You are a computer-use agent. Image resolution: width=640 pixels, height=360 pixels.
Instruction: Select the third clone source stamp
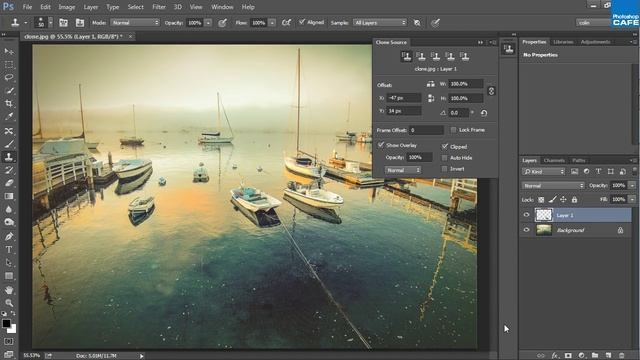tap(436, 56)
